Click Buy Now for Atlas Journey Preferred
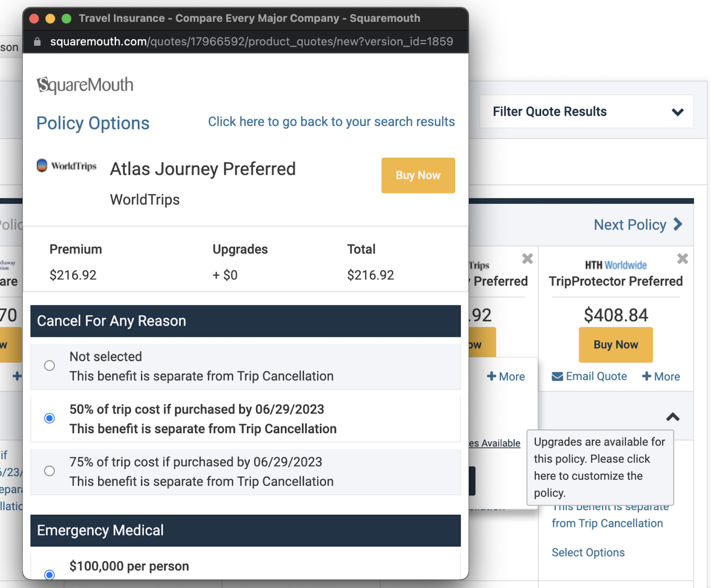 coord(418,175)
